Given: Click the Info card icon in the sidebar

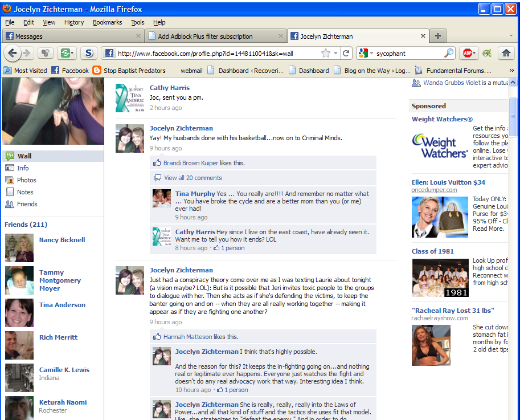Looking at the screenshot, I should [x=10, y=168].
